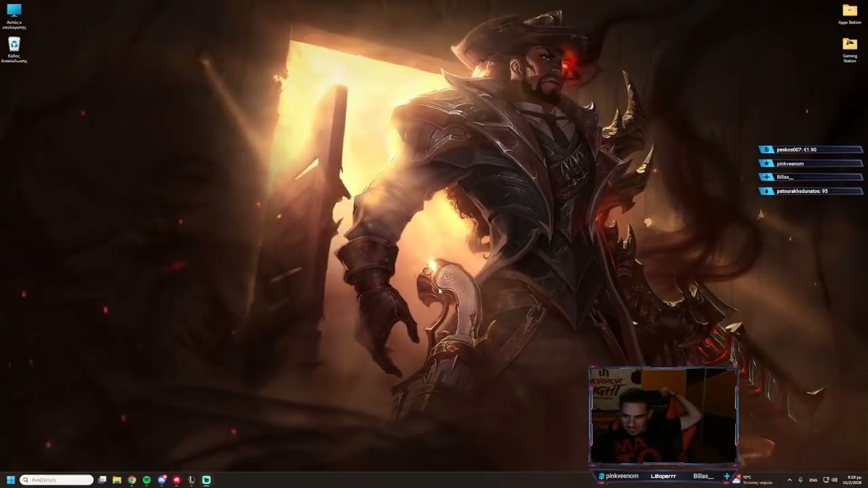Select the This PC desktop icon

14,16
